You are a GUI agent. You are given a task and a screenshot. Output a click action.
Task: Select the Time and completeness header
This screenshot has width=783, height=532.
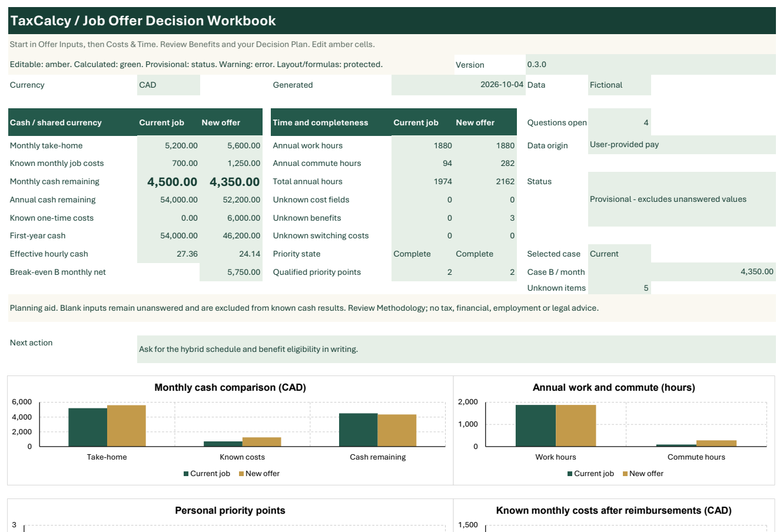point(331,122)
